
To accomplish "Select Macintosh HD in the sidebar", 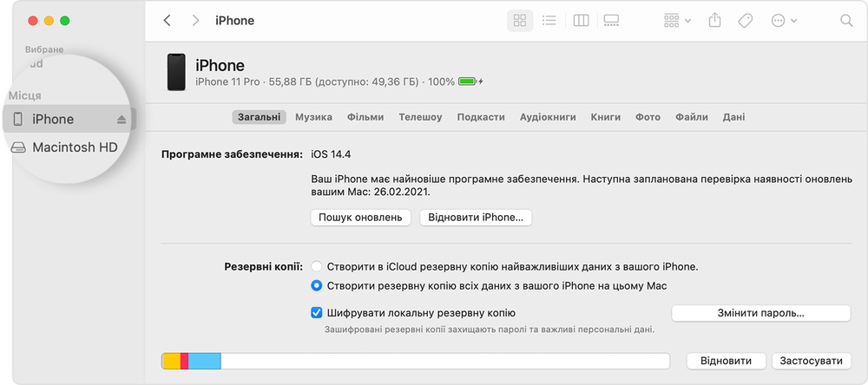I will [x=65, y=147].
